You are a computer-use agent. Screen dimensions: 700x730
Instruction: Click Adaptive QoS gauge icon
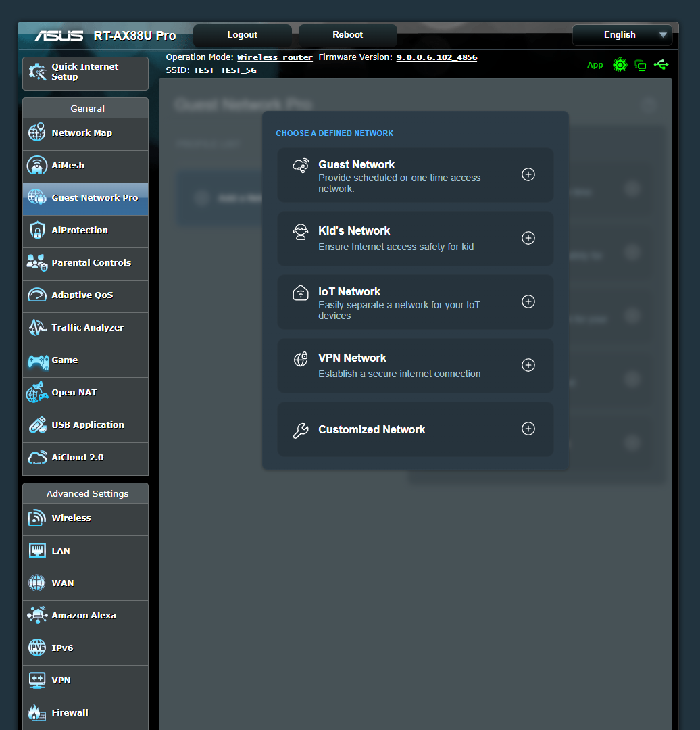37,295
